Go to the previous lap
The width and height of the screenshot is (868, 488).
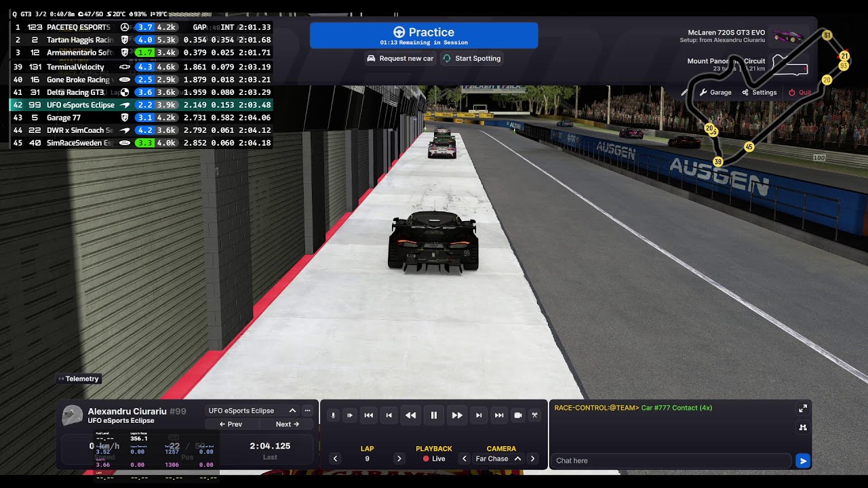335,459
